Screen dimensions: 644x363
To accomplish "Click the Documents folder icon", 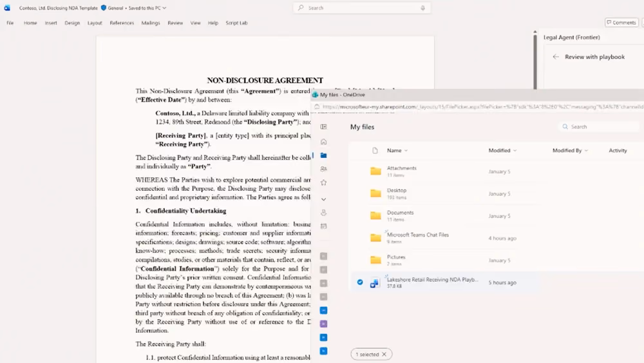I will click(375, 215).
